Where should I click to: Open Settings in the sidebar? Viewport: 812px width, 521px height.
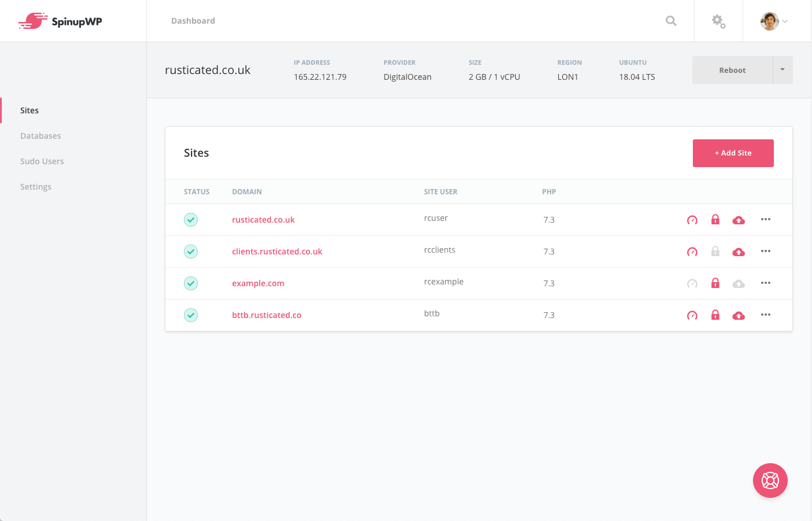point(36,187)
